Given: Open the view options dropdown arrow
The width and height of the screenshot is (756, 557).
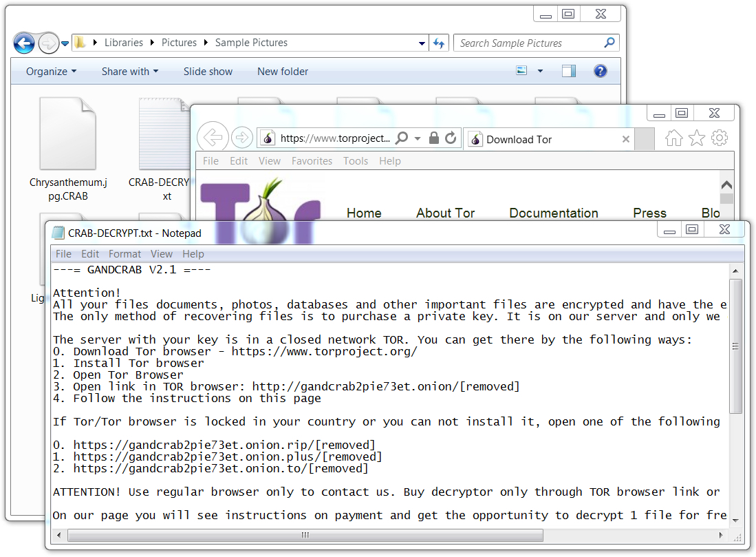Looking at the screenshot, I should pyautogui.click(x=540, y=71).
